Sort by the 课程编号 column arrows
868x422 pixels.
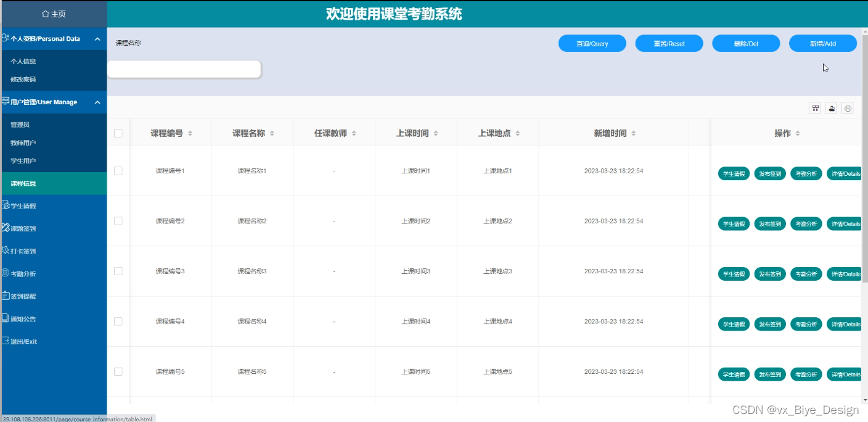coord(190,133)
